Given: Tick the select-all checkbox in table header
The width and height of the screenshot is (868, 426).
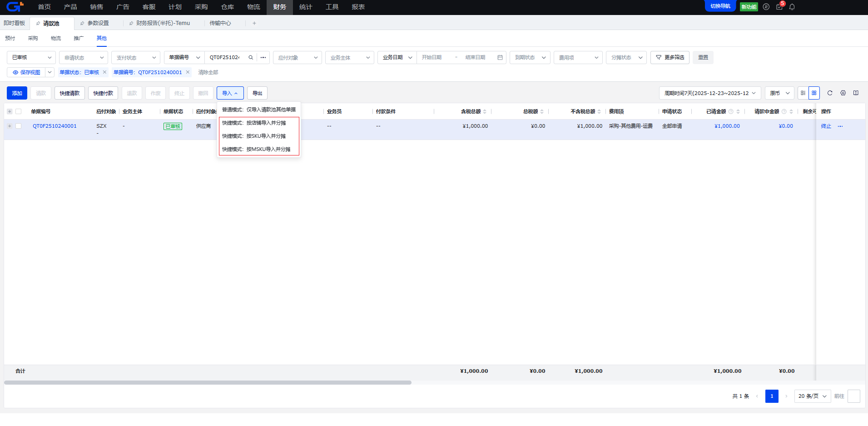Looking at the screenshot, I should (x=19, y=111).
